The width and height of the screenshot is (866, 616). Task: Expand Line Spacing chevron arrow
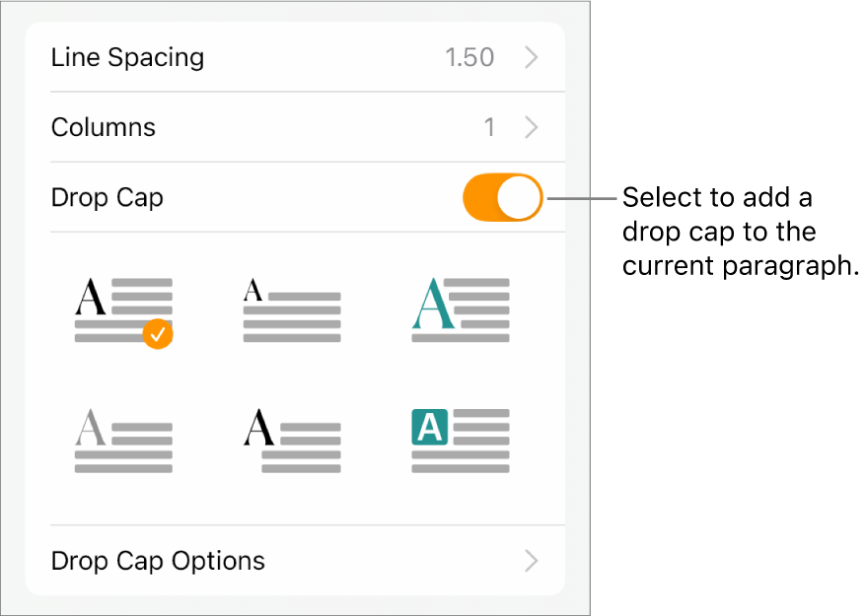532,58
